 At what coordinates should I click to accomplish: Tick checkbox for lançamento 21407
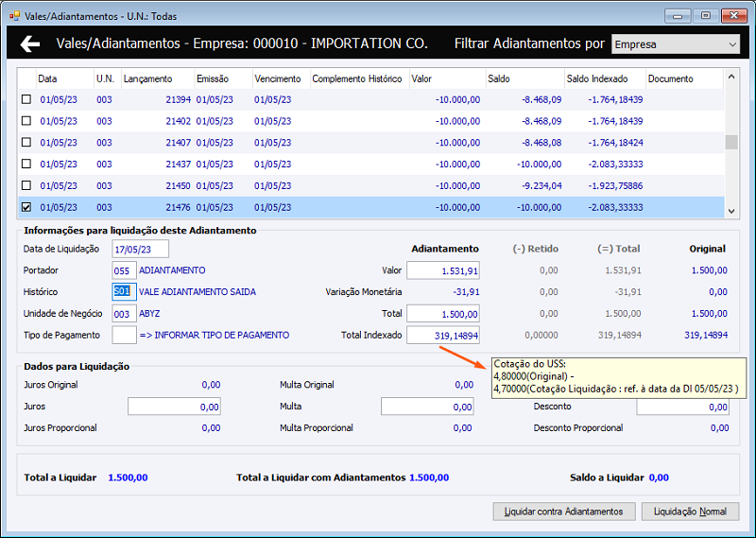26,143
